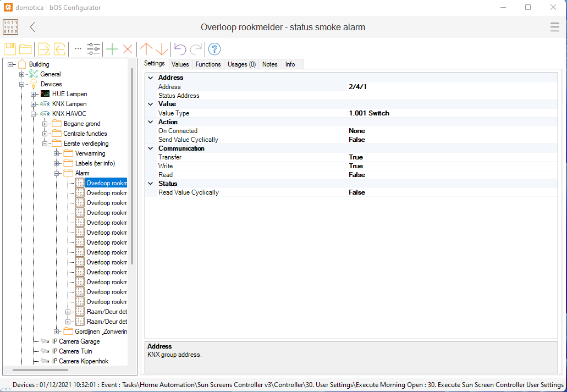Collapse the Address section chevron

(151, 78)
